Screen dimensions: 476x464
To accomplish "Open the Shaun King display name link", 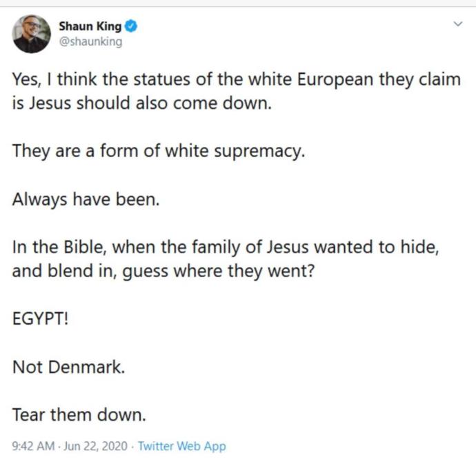I will [90, 26].
